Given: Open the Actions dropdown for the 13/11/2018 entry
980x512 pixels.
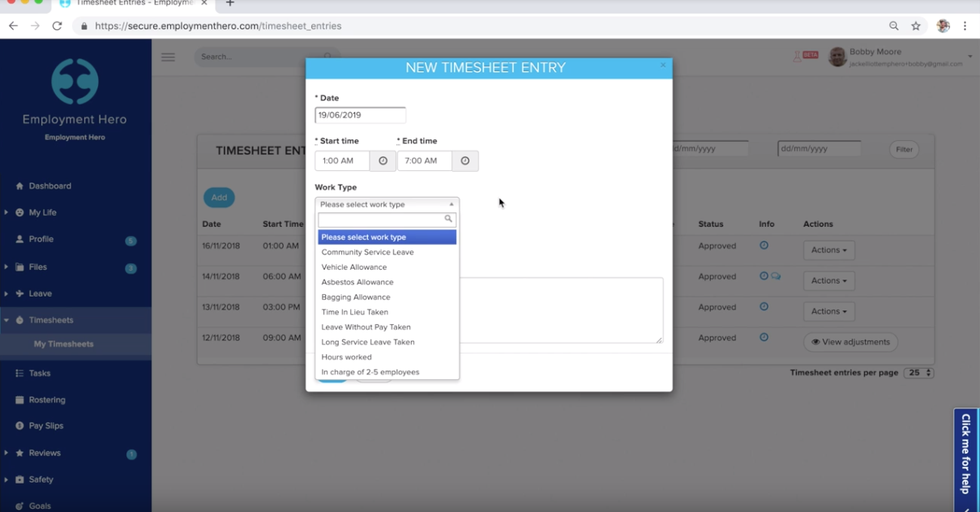Looking at the screenshot, I should [x=828, y=311].
